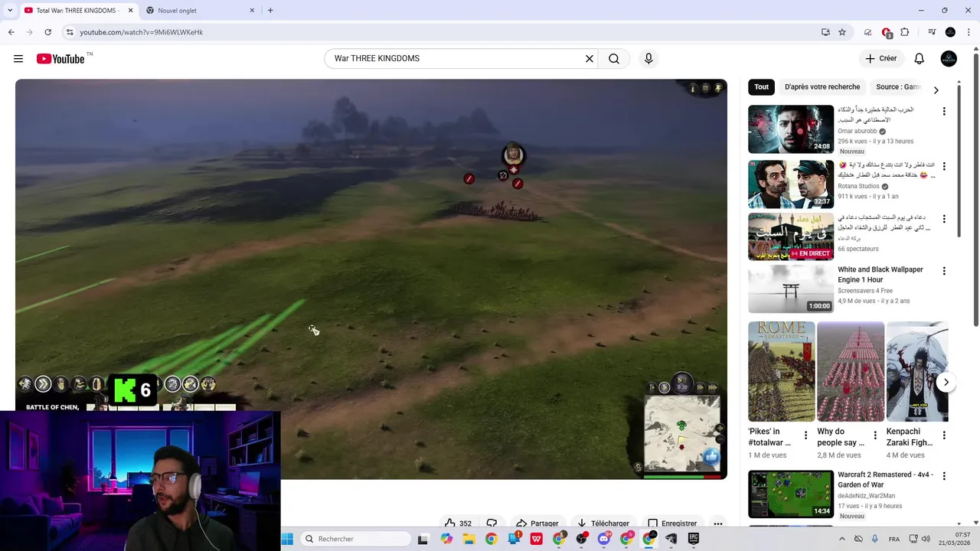Open options for the "'Pikes' in #totalwar" short
This screenshot has height=551, width=980.
805,435
